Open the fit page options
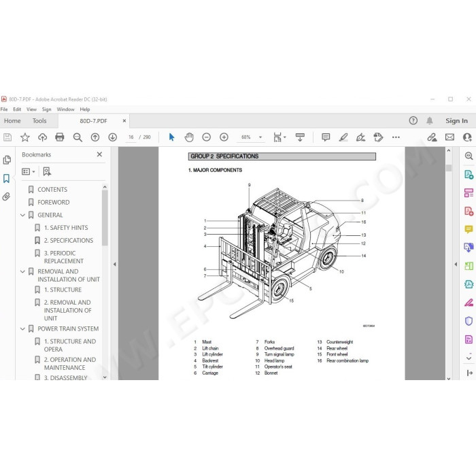 tap(279, 137)
